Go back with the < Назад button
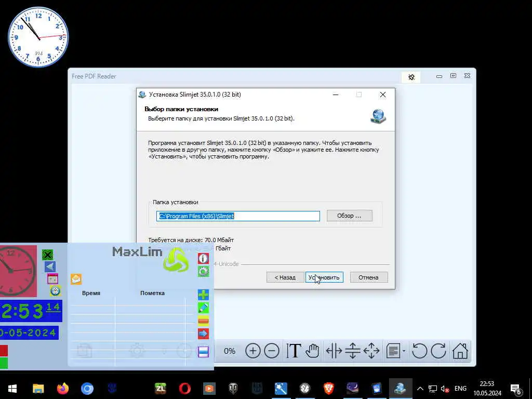The image size is (532, 399). [x=285, y=277]
